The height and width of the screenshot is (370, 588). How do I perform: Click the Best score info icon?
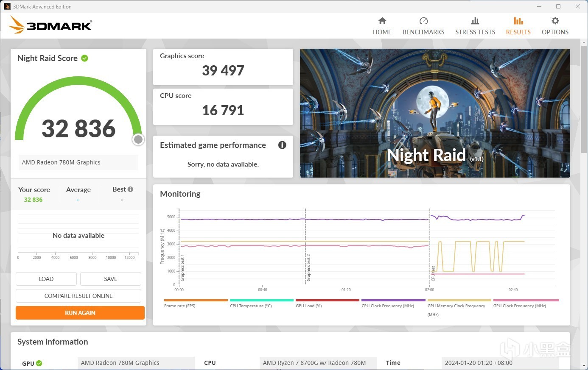[130, 189]
